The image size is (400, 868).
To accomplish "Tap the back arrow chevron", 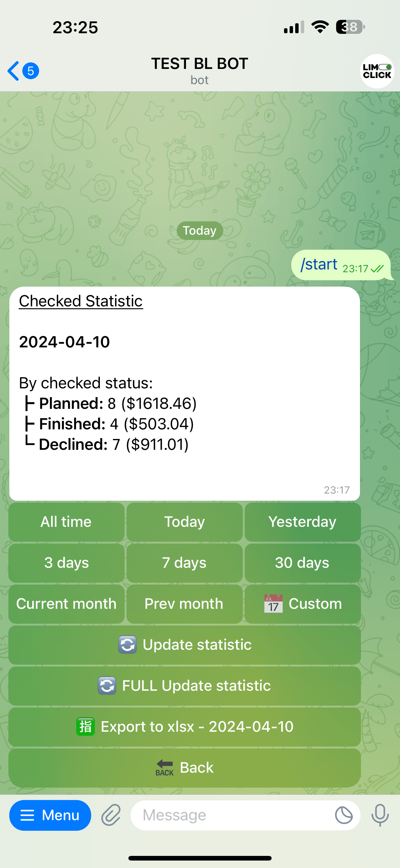I will pos(13,71).
